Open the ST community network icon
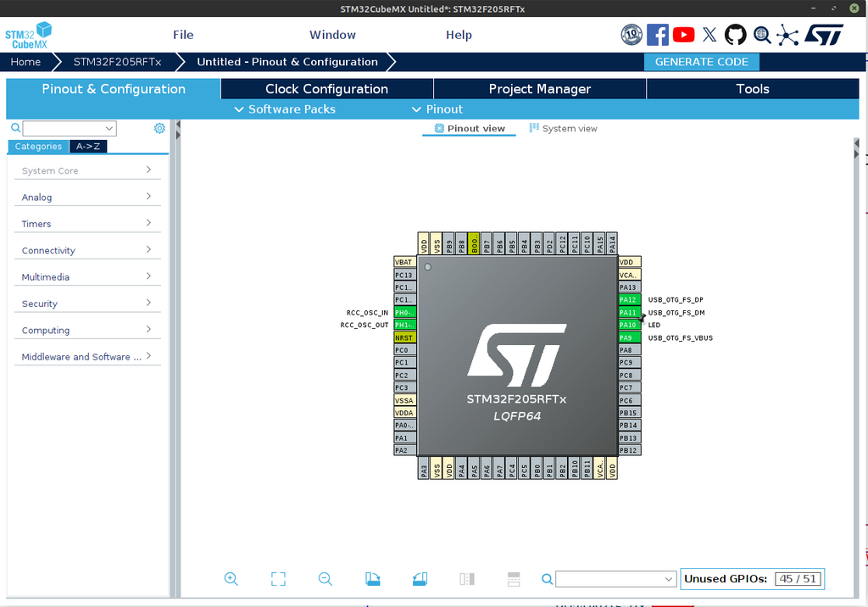 click(787, 35)
